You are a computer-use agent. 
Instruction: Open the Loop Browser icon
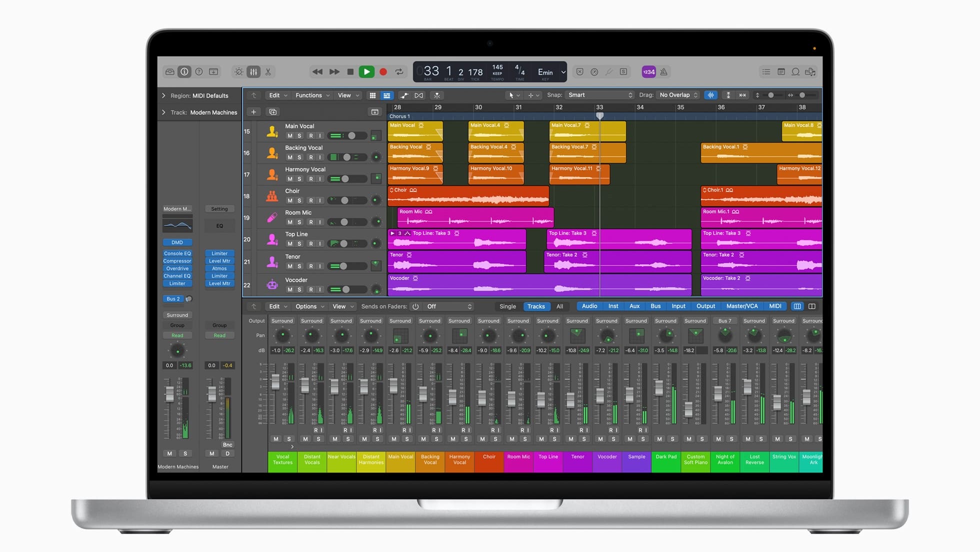(x=795, y=72)
